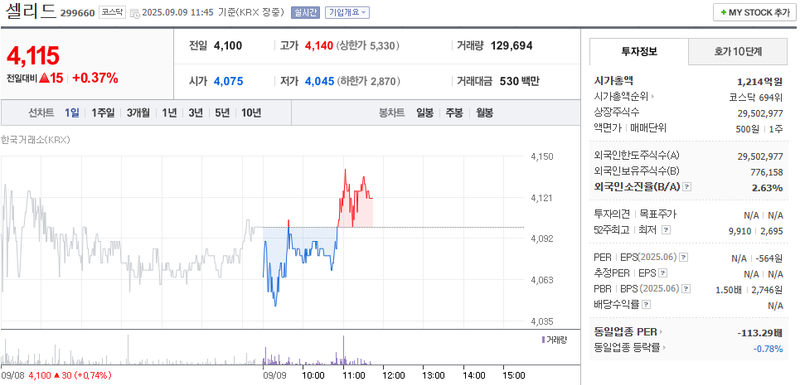Click the arrow icon after 동일업종 PER

point(662,332)
